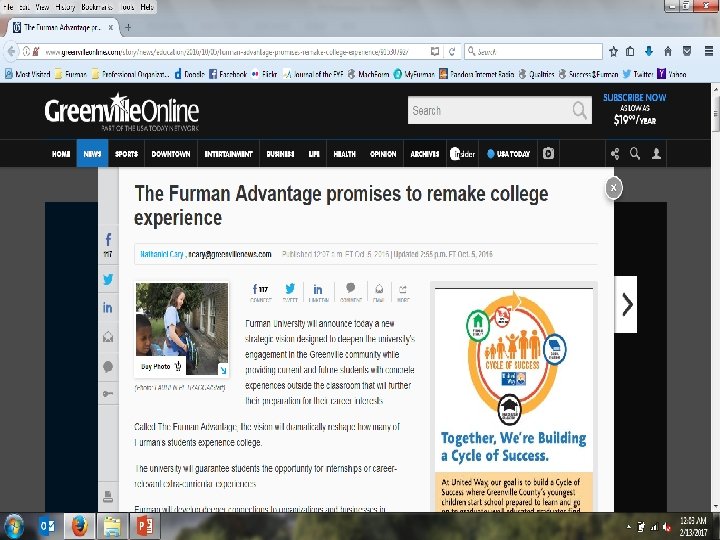Open the History menu in menu bar
Image resolution: width=720 pixels, height=540 pixels.
click(64, 7)
